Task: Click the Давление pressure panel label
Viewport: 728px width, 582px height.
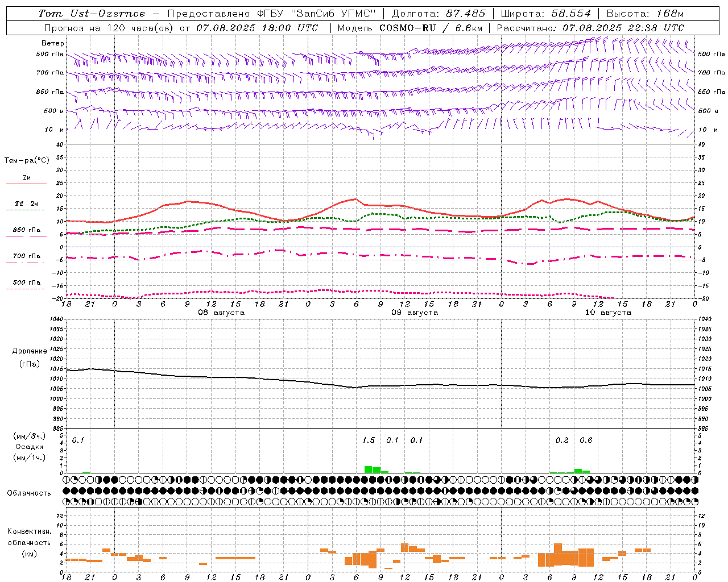Action: coord(30,351)
